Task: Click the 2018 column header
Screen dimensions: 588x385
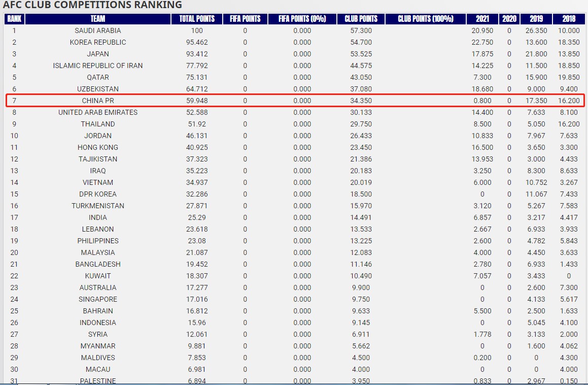Action: 569,19
